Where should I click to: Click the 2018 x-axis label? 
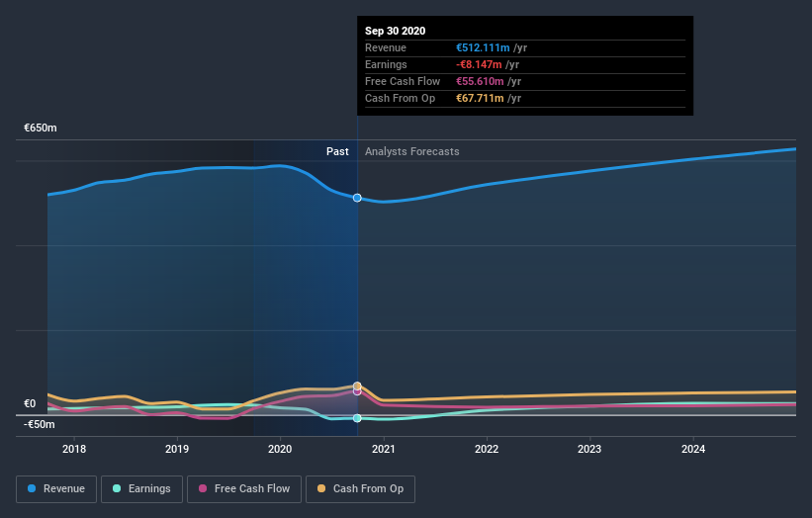(x=74, y=449)
